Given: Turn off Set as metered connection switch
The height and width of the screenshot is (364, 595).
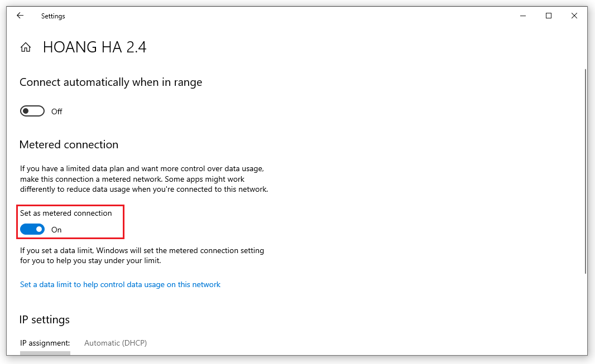Looking at the screenshot, I should point(32,229).
